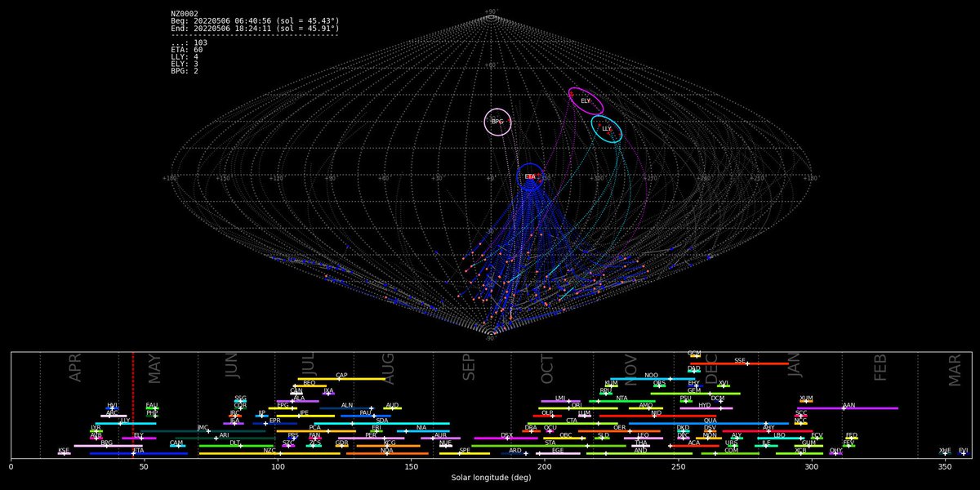The width and height of the screenshot is (980, 490).
Task: Click the AAN purple bar in the timeline
Action: (x=847, y=408)
